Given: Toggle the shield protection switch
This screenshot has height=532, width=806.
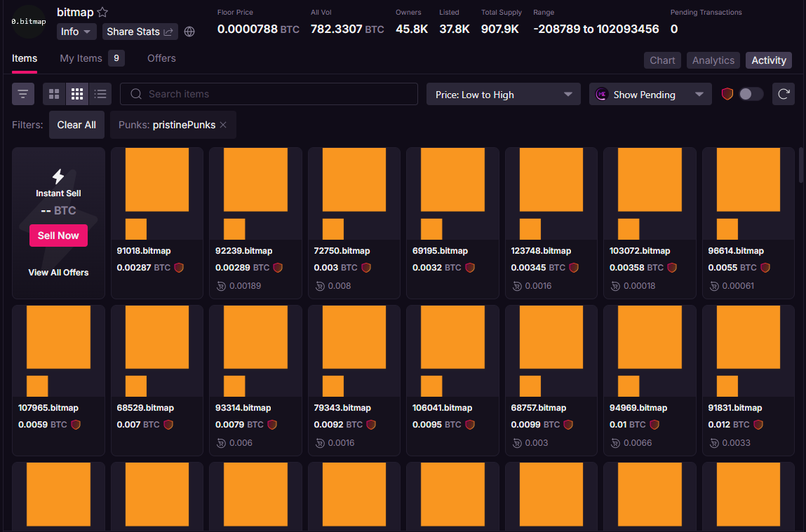Looking at the screenshot, I should pyautogui.click(x=751, y=94).
